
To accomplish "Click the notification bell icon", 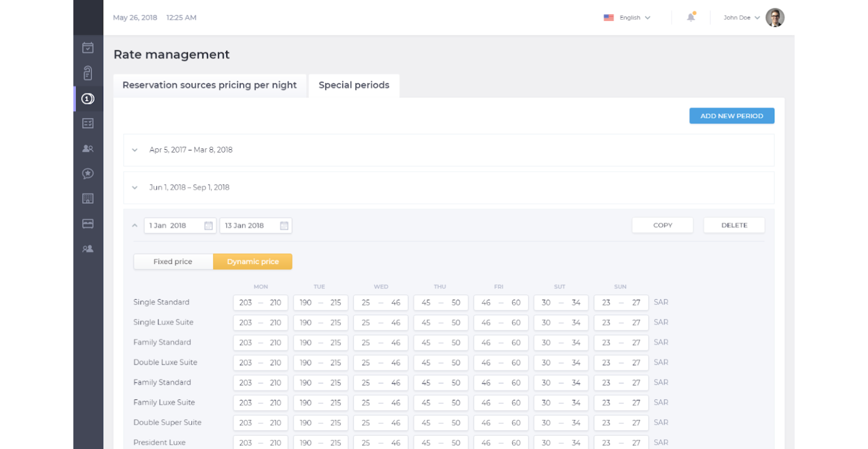I will (691, 17).
